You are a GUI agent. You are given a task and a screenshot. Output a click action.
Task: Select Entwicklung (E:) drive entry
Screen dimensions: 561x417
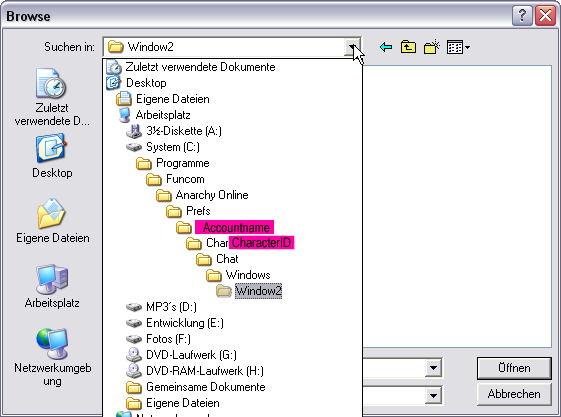point(175,323)
